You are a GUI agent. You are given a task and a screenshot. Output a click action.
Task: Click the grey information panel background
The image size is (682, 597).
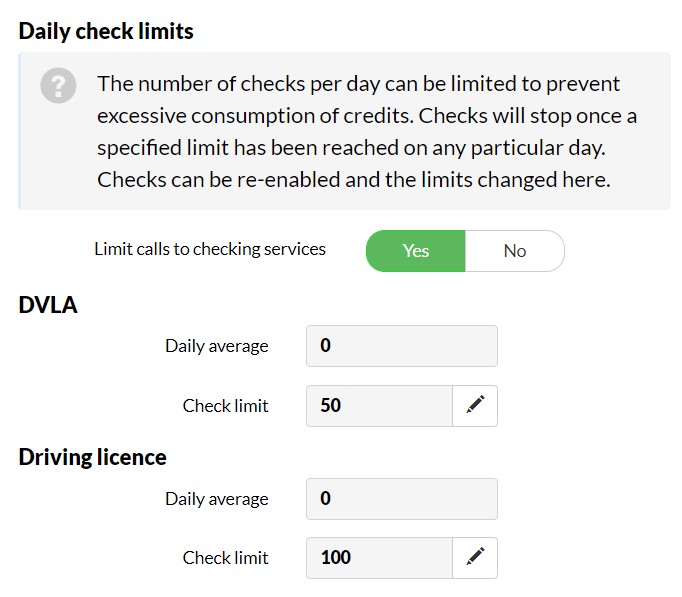pos(344,130)
